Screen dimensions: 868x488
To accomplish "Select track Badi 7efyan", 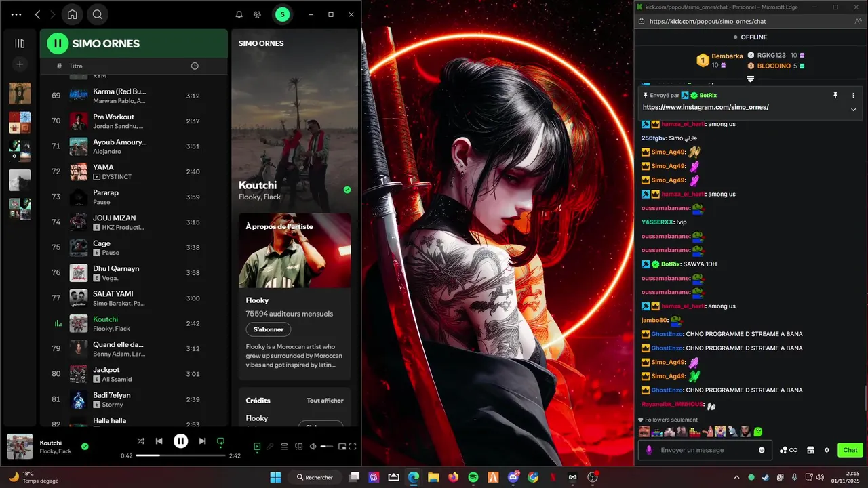I will tap(133, 399).
